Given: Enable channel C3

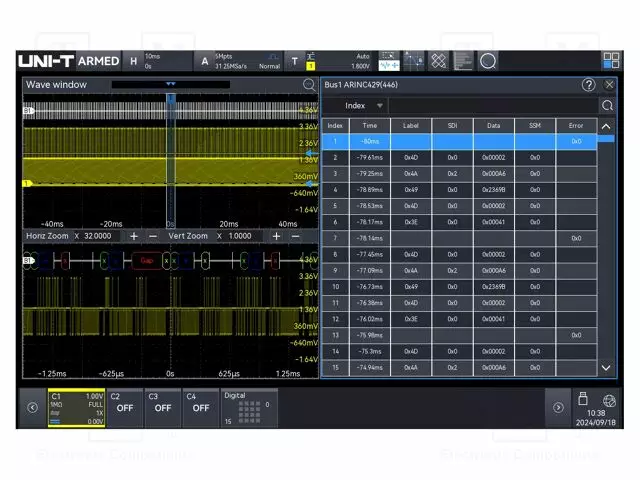Looking at the screenshot, I should click(x=162, y=407).
